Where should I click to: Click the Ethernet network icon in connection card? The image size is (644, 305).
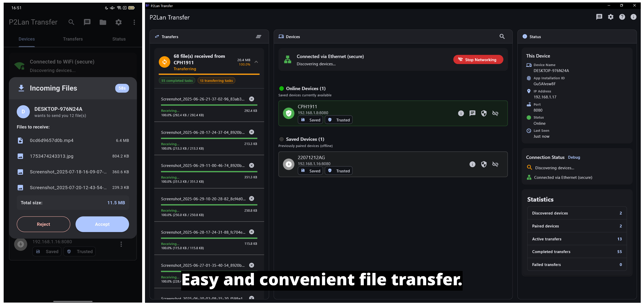[288, 60]
